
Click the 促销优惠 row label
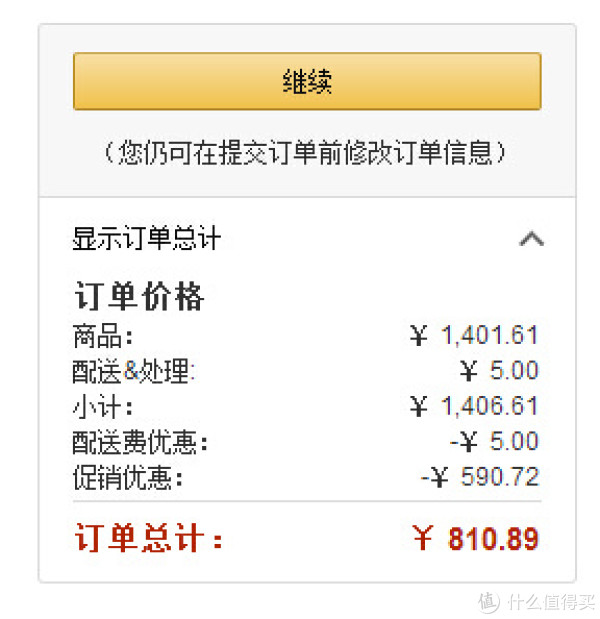click(x=128, y=477)
